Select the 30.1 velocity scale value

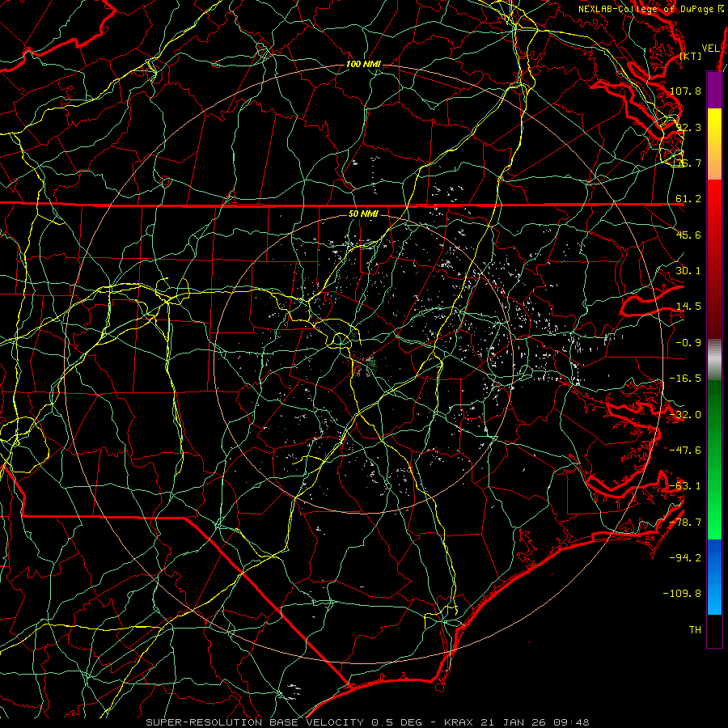pyautogui.click(x=688, y=271)
